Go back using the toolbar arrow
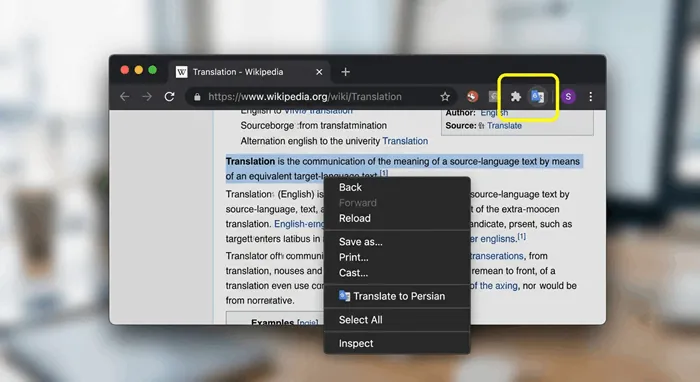Image resolution: width=700 pixels, height=382 pixels. [125, 96]
